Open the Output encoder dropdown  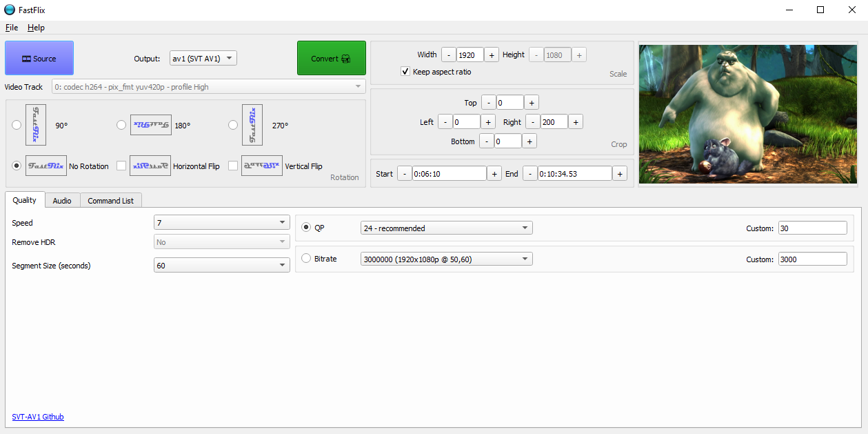click(203, 59)
